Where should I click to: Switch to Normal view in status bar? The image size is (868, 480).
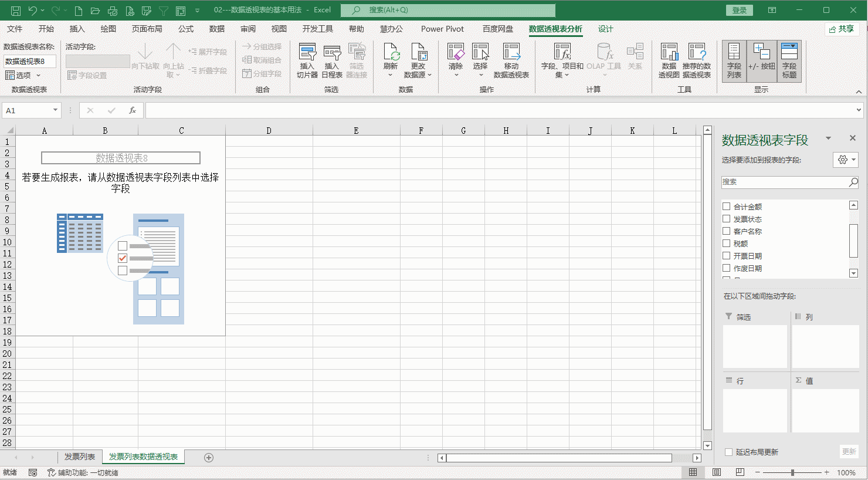point(693,472)
